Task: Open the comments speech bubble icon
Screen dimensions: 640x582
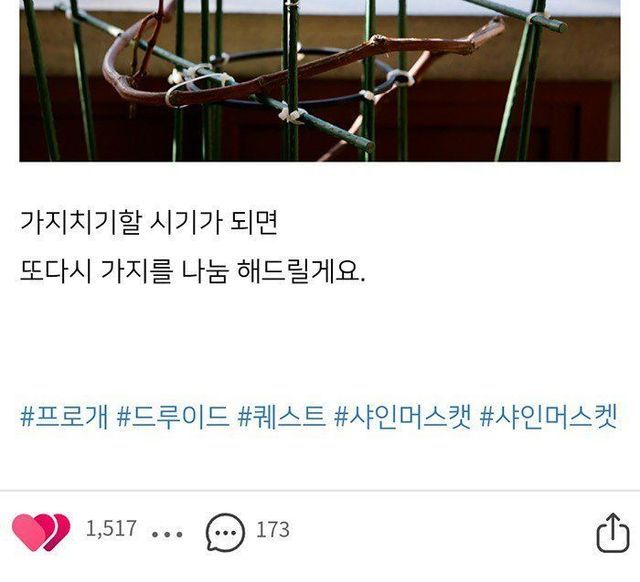Action: 225,533
